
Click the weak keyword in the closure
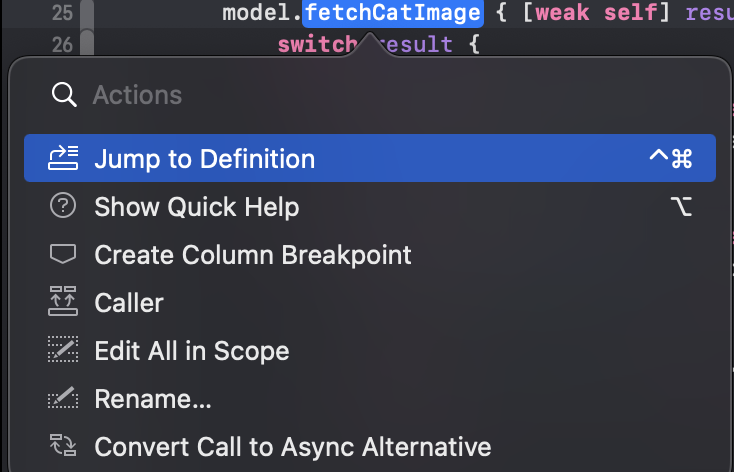click(562, 13)
